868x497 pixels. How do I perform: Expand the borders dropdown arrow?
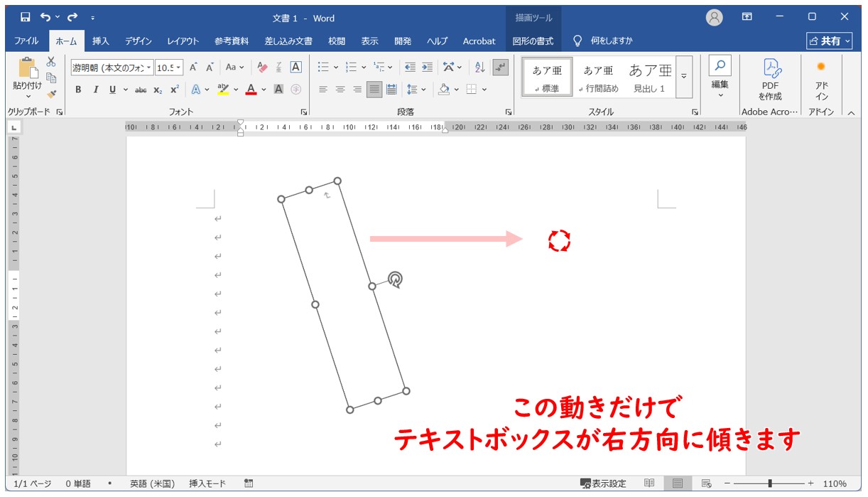tap(484, 90)
